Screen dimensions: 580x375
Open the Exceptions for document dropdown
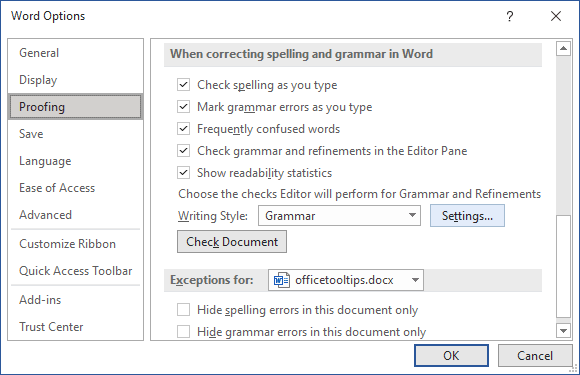[x=346, y=280]
